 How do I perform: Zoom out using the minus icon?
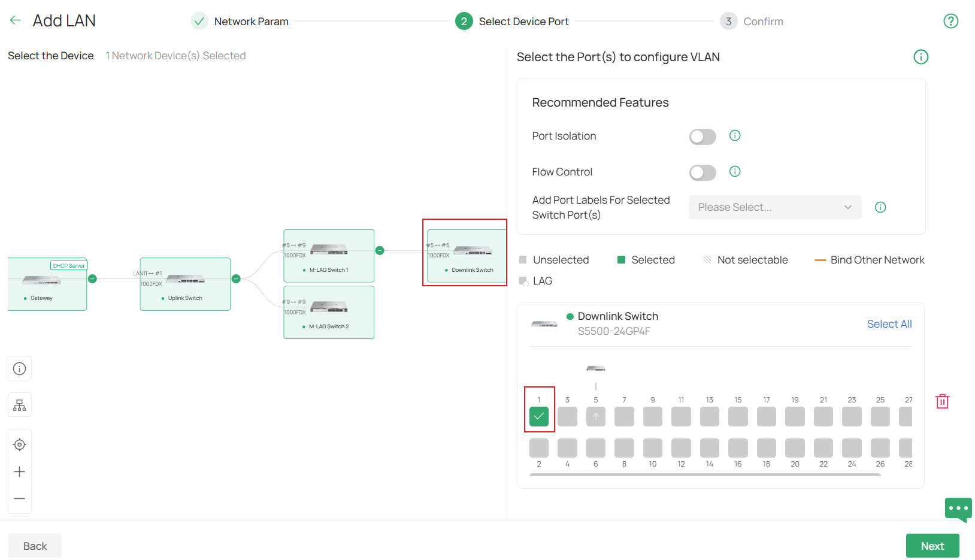(20, 498)
